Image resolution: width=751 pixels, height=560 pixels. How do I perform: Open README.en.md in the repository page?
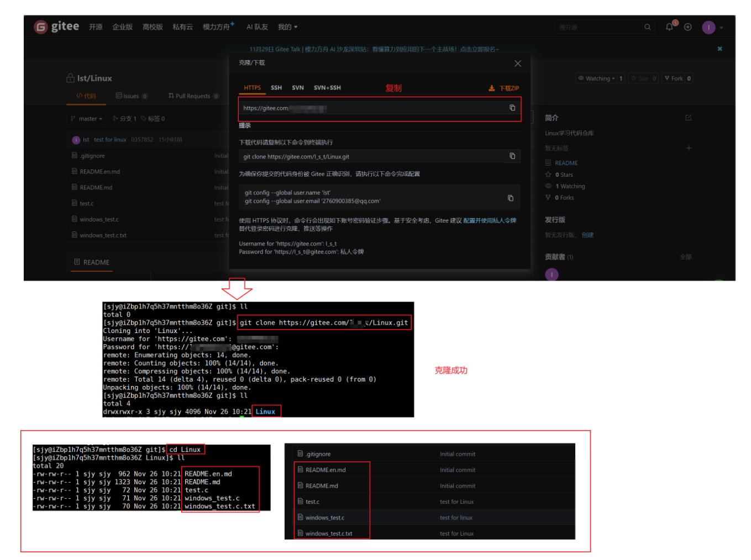(99, 172)
